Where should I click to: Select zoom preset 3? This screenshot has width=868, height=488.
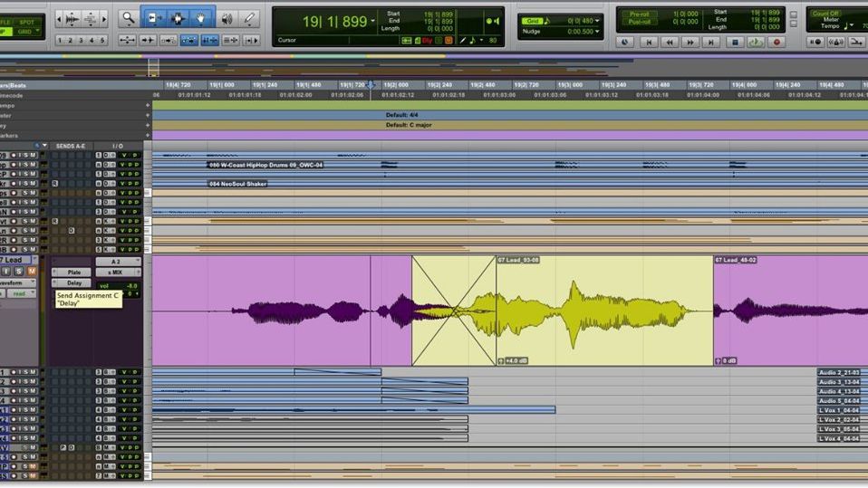(81, 40)
